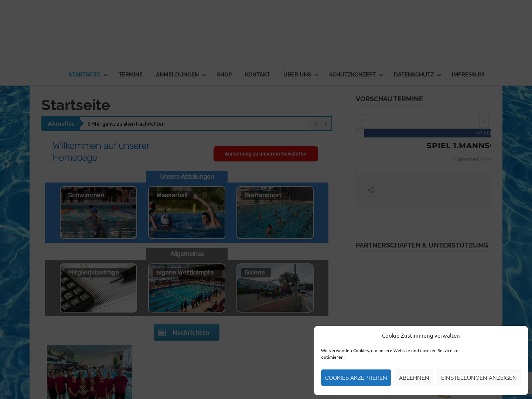Click the share icon on event card

[x=371, y=190]
